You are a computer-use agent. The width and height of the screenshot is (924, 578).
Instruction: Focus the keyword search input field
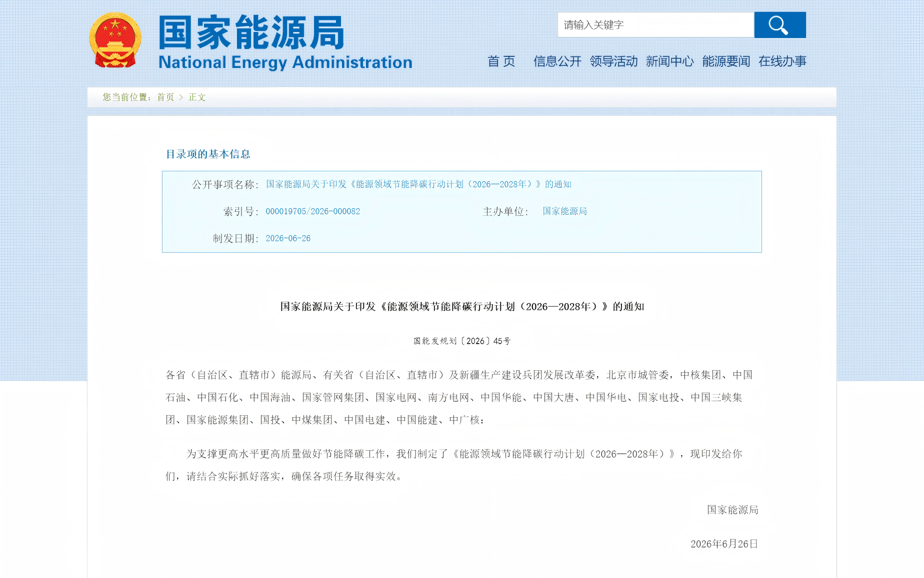point(655,25)
